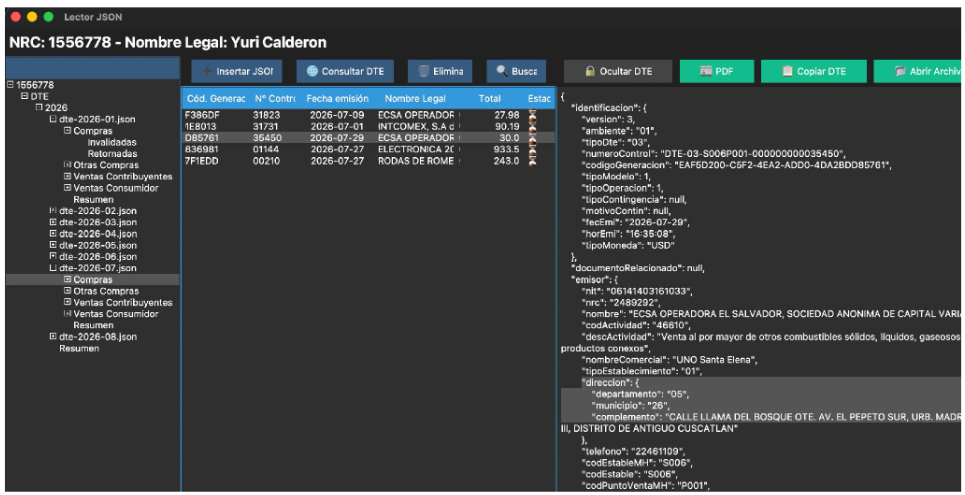Sort table by Total column header
The height and width of the screenshot is (495, 965).
[x=490, y=99]
